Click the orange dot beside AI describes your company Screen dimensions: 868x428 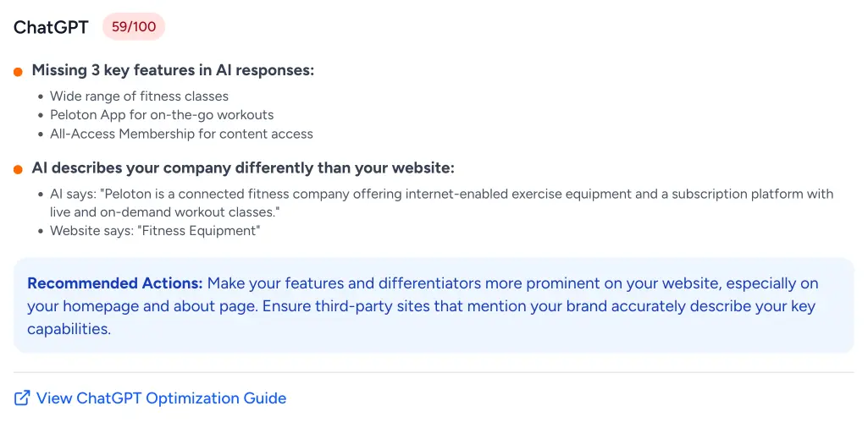(18, 169)
